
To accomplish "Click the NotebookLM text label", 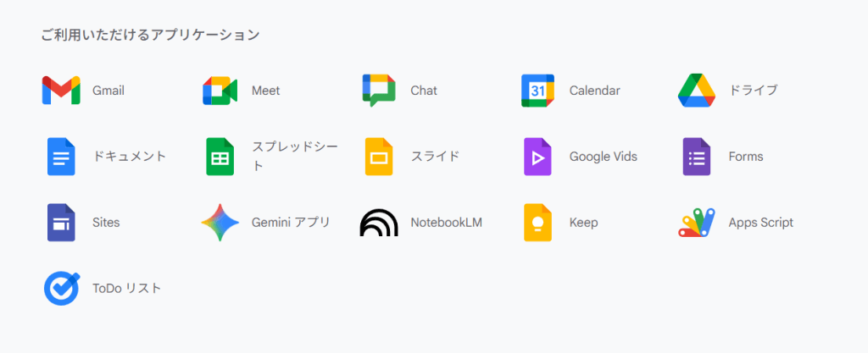I will 447,223.
